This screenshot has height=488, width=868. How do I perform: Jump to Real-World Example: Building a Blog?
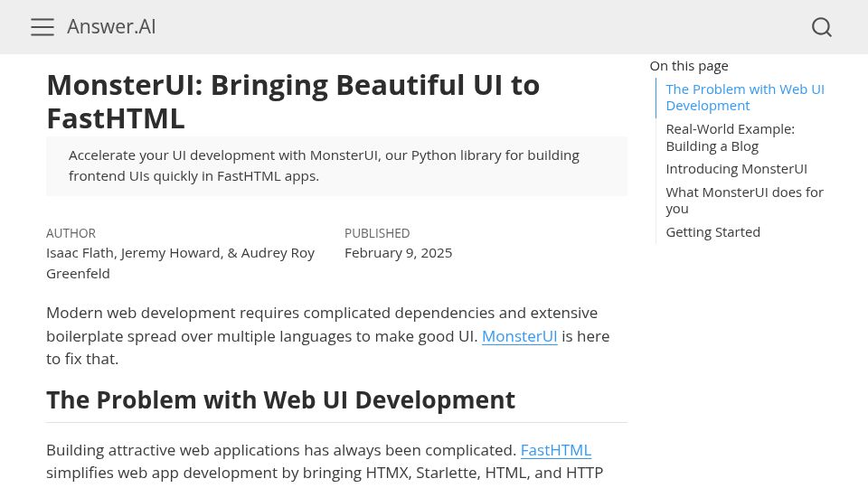(730, 137)
